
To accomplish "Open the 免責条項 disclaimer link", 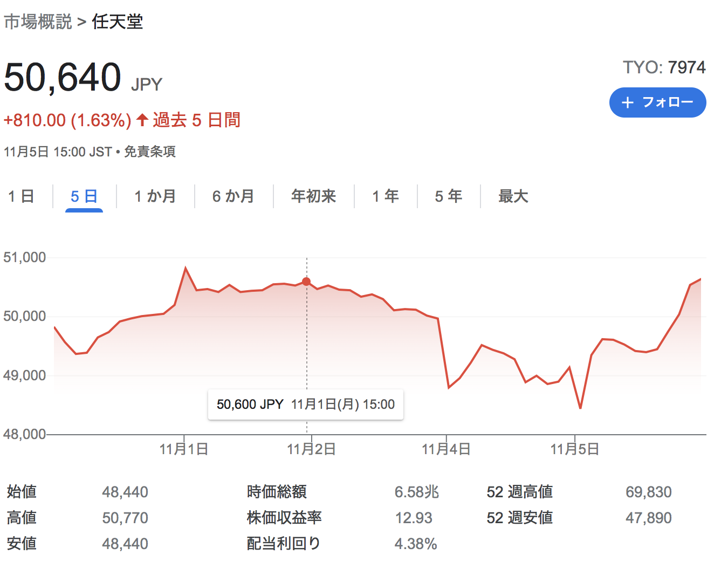I will click(150, 152).
